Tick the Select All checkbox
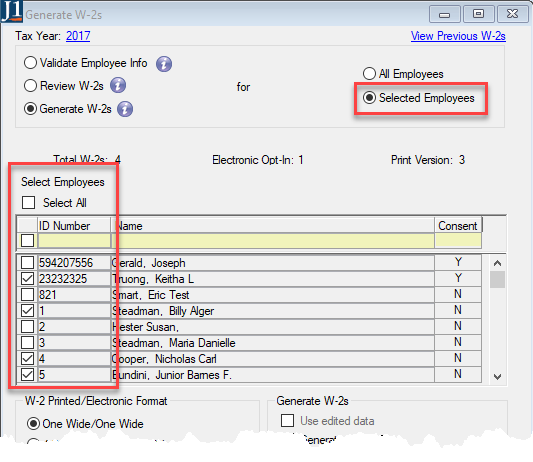The image size is (533, 462). tap(28, 203)
